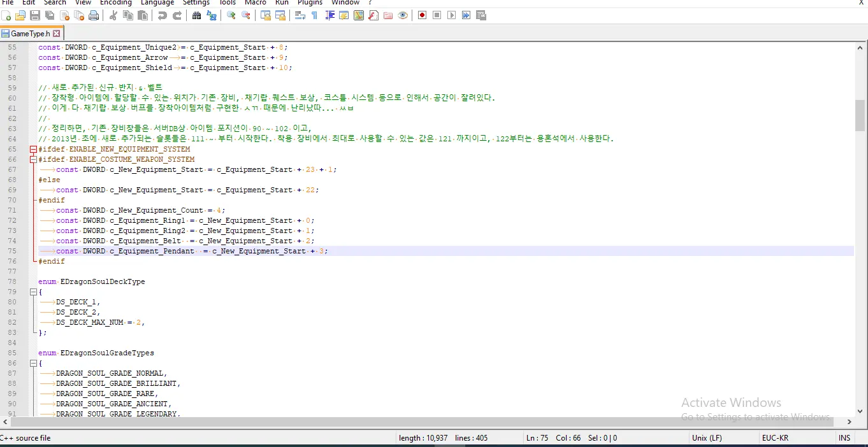Click the Zoom In magnifier icon

pyautogui.click(x=231, y=15)
